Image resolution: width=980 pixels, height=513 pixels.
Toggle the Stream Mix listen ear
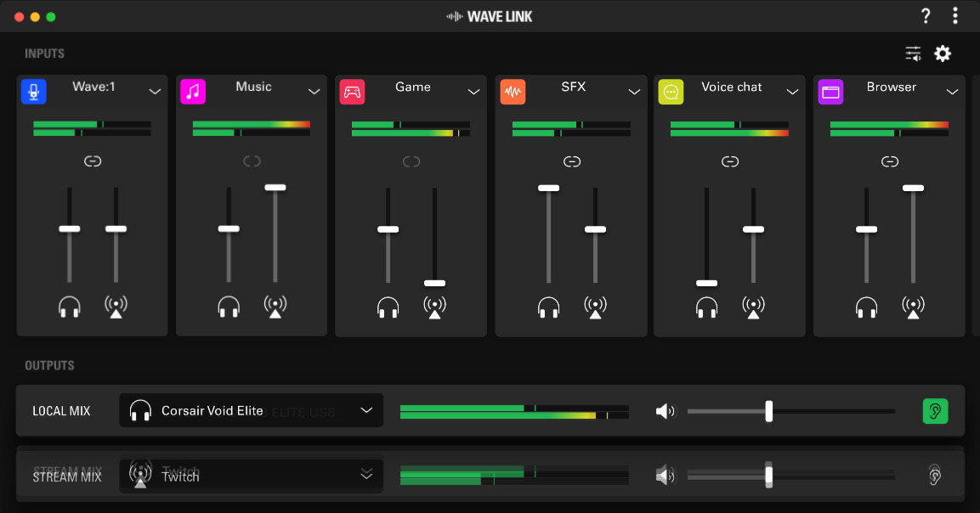(935, 476)
